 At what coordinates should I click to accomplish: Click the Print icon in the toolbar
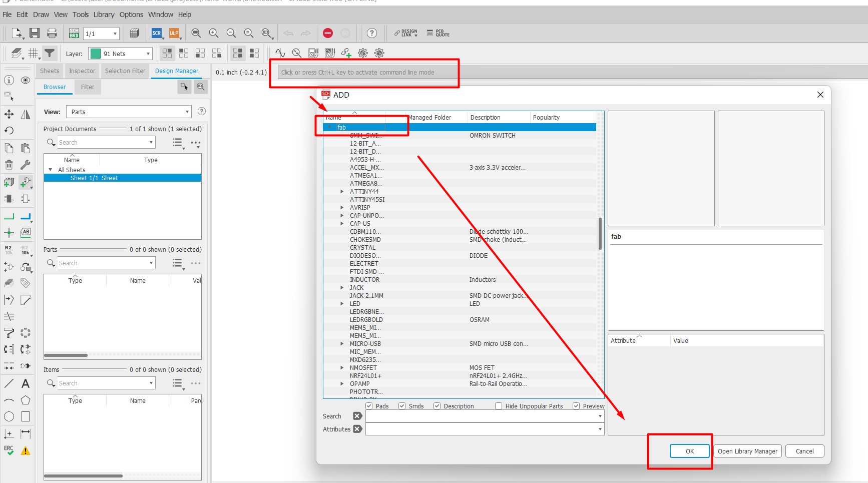52,33
